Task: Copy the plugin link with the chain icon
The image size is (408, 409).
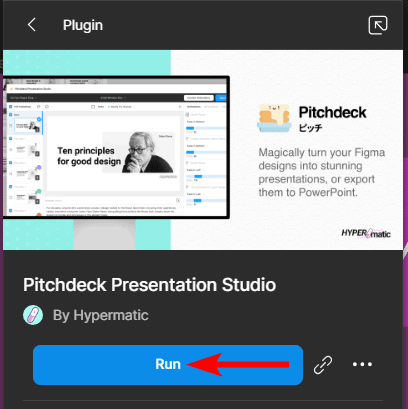Action: pos(323,365)
